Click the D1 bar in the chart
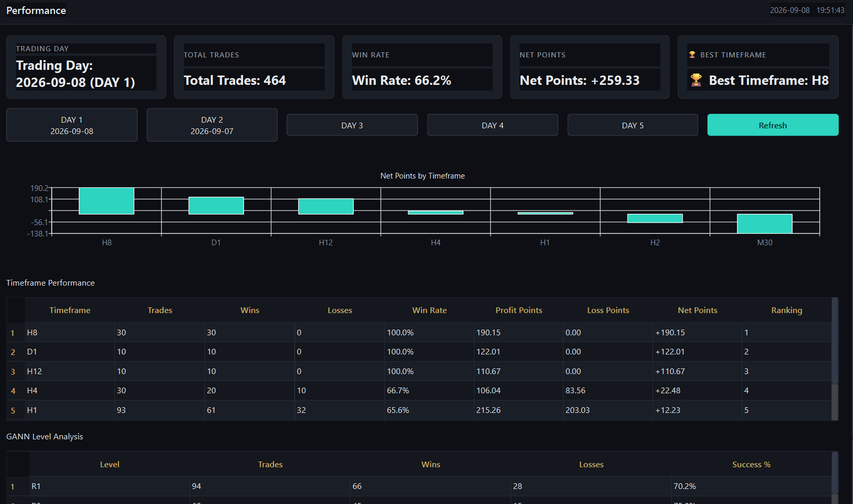This screenshot has width=853, height=504. pyautogui.click(x=216, y=205)
